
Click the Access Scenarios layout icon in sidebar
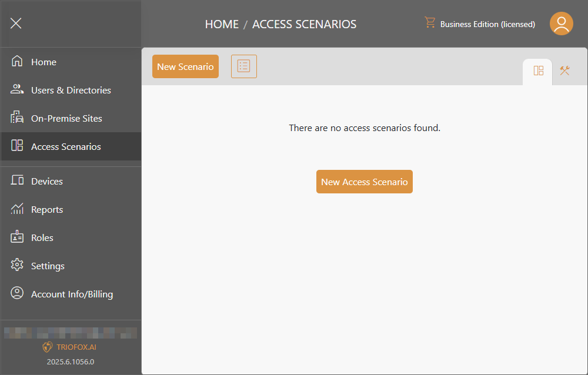17,145
